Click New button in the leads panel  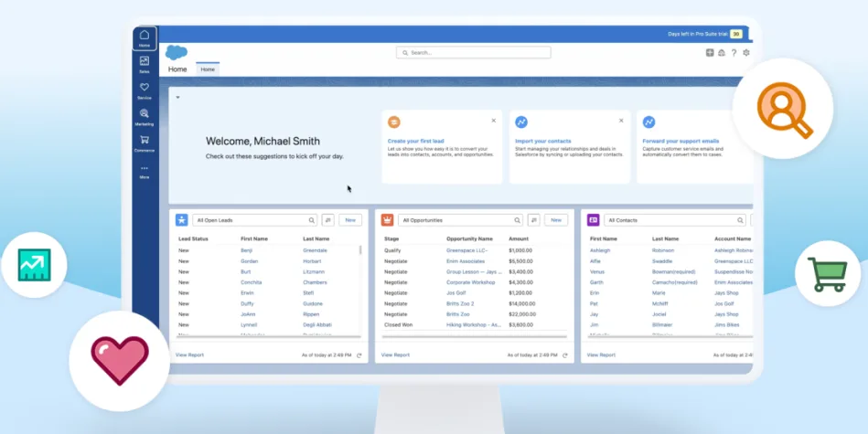click(x=350, y=220)
